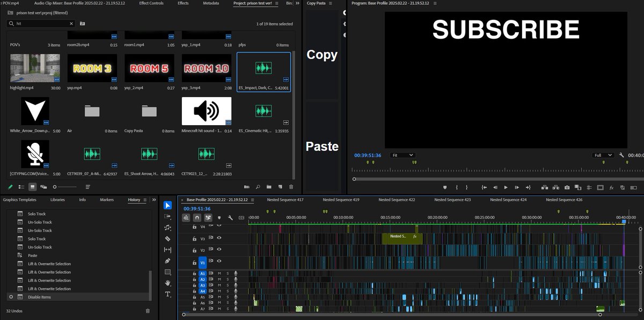Open Base Profile sequence tab menu
644x320 pixels.
point(252,200)
